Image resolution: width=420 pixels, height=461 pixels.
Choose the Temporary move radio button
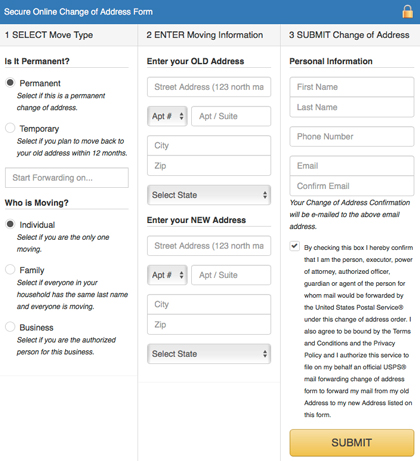pos(10,128)
